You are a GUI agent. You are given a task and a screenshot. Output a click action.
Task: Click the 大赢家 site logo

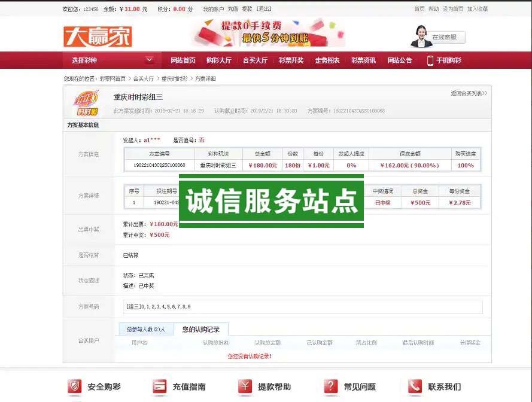[98, 36]
